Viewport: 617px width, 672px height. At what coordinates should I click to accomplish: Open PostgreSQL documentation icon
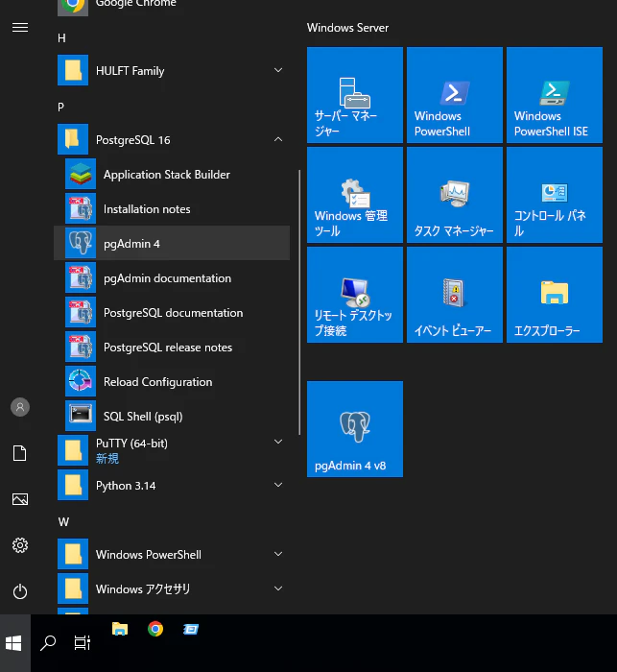(x=81, y=313)
